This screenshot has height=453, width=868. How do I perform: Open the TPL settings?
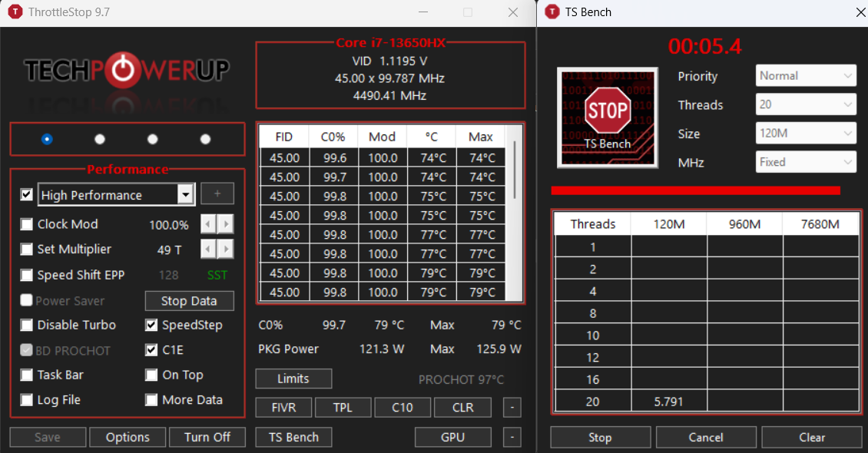pyautogui.click(x=343, y=408)
